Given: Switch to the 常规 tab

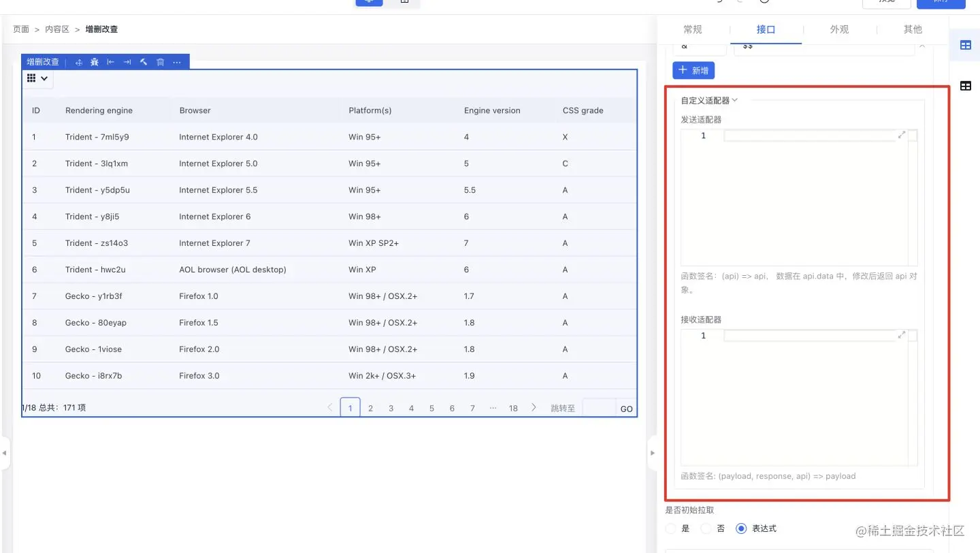Looking at the screenshot, I should click(x=693, y=29).
